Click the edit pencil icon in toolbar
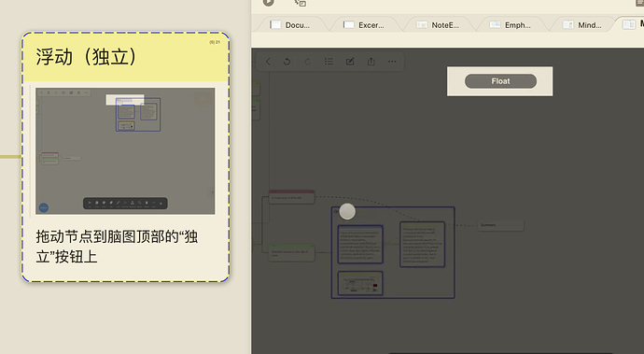Image resolution: width=644 pixels, height=354 pixels. 350,62
